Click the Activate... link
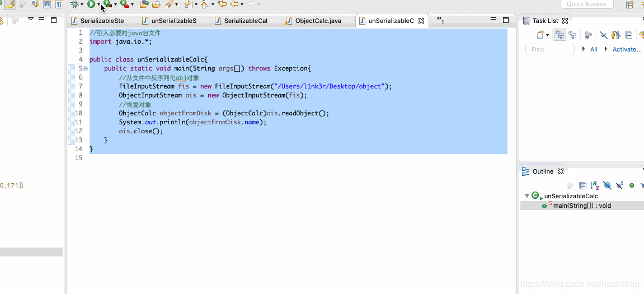The image size is (644, 294). click(x=627, y=49)
